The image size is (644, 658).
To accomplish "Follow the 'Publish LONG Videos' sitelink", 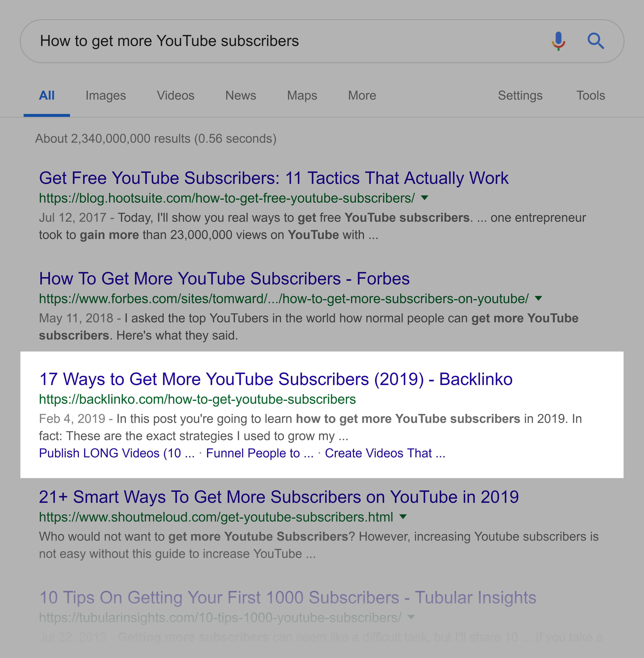I will click(x=117, y=453).
